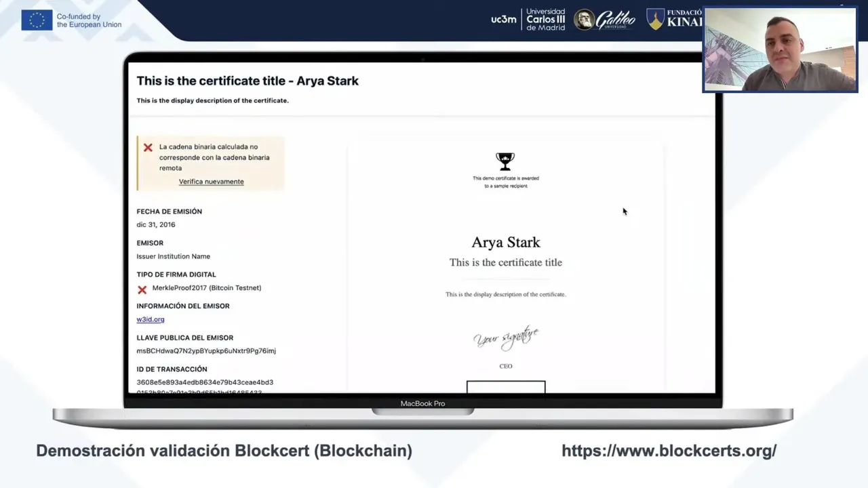
Task: Click the trophy icon on the certificate
Action: [505, 161]
